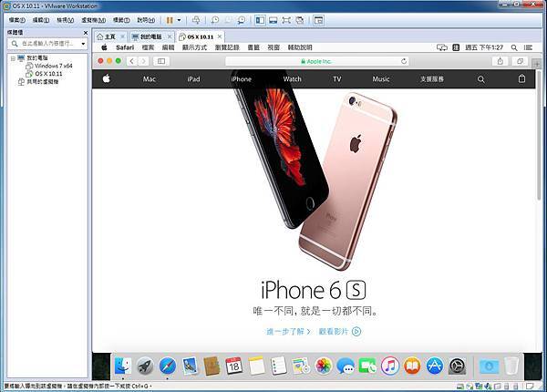Open Calendar from the Dock

pos(233,366)
